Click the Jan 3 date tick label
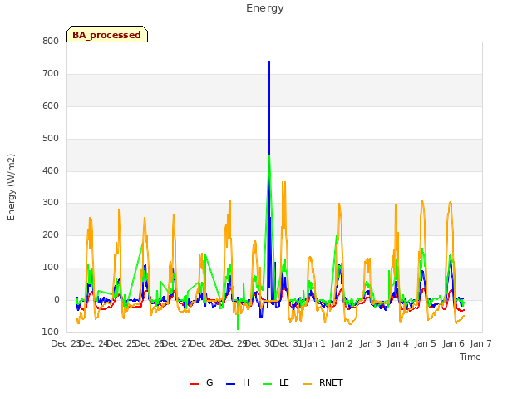This screenshot has width=532, height=399. [x=370, y=343]
